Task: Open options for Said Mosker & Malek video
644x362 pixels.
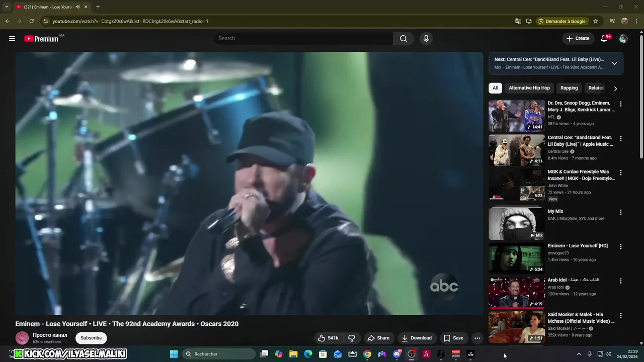Action: point(620,316)
